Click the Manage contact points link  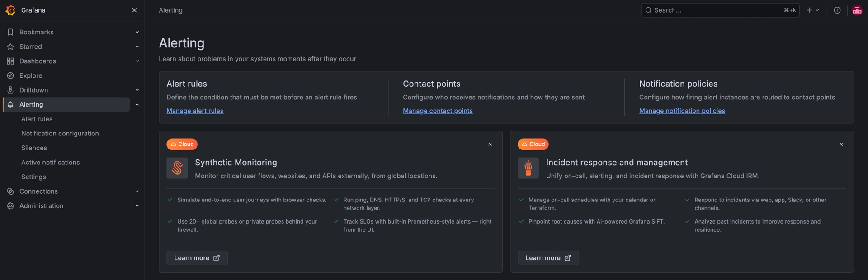438,111
